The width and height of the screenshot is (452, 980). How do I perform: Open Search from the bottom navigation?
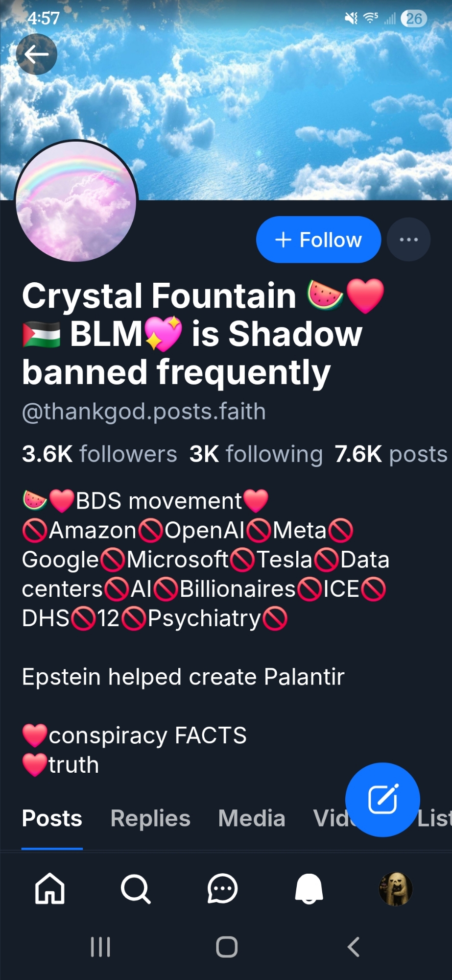(136, 888)
